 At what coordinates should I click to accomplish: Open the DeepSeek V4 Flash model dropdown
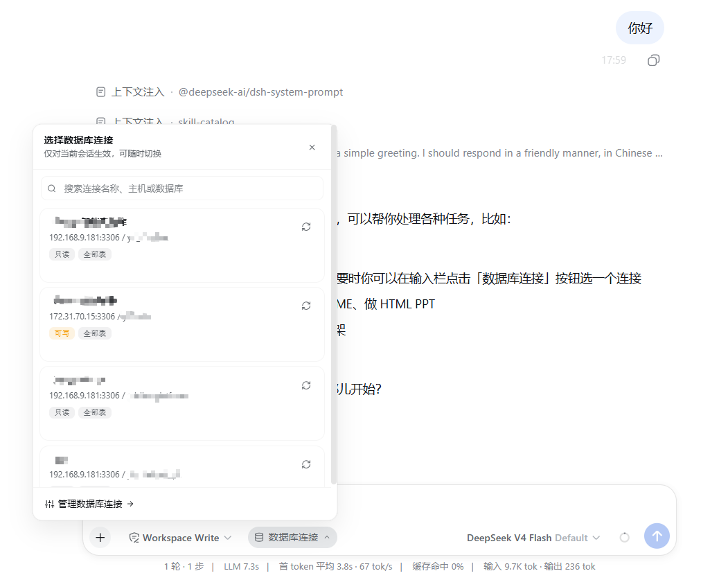point(533,538)
